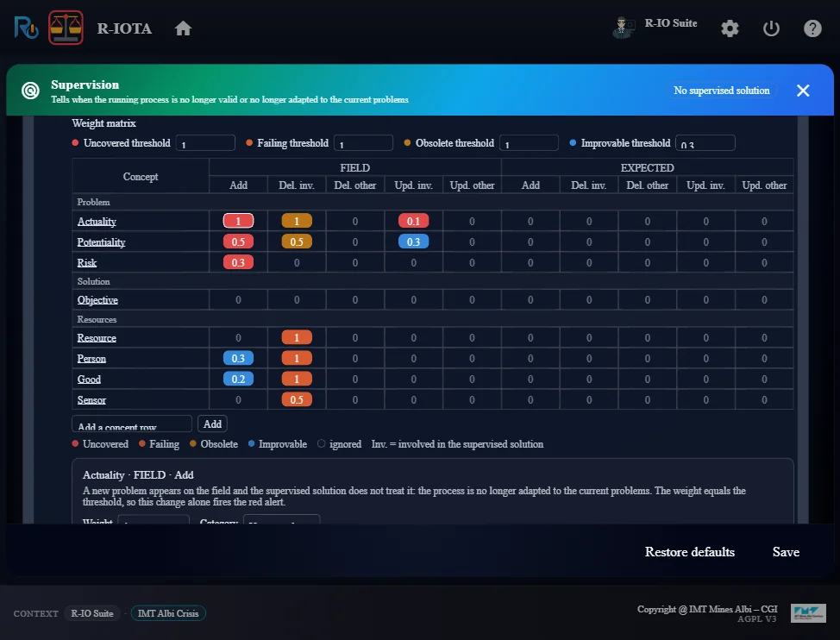Select Resource Del. inv. weight 1 cell

tap(297, 337)
